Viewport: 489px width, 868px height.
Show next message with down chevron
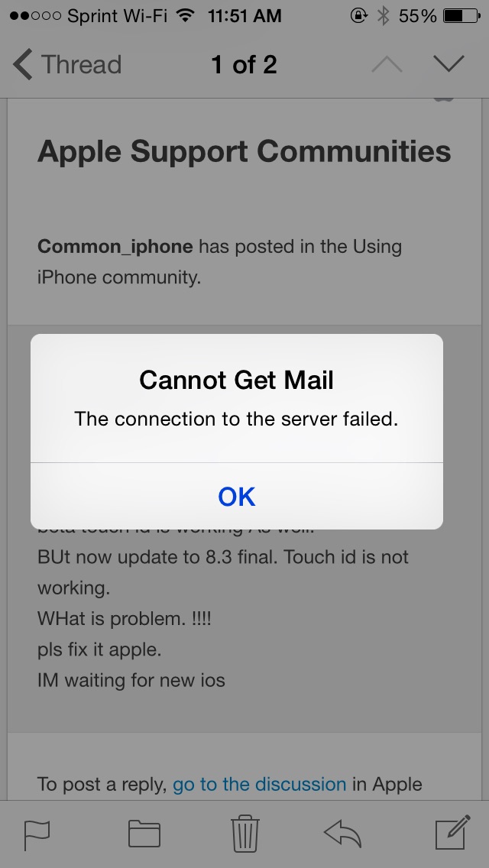click(449, 64)
